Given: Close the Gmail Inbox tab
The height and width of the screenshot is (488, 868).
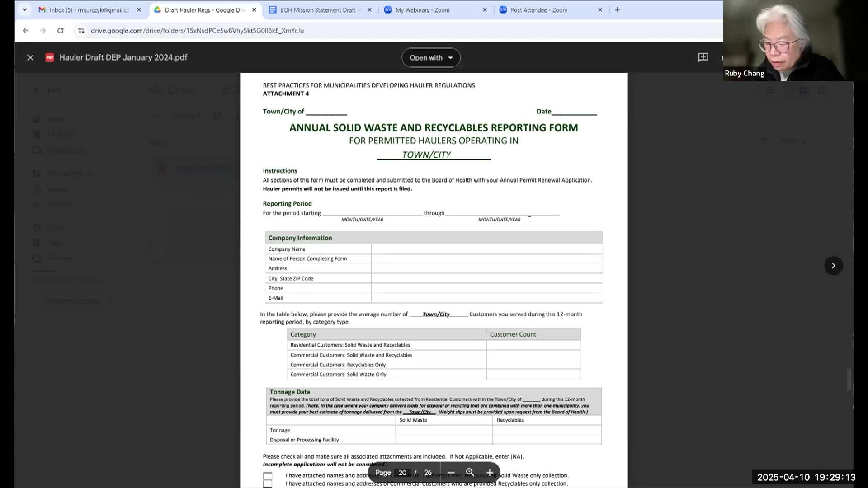Looking at the screenshot, I should point(139,10).
